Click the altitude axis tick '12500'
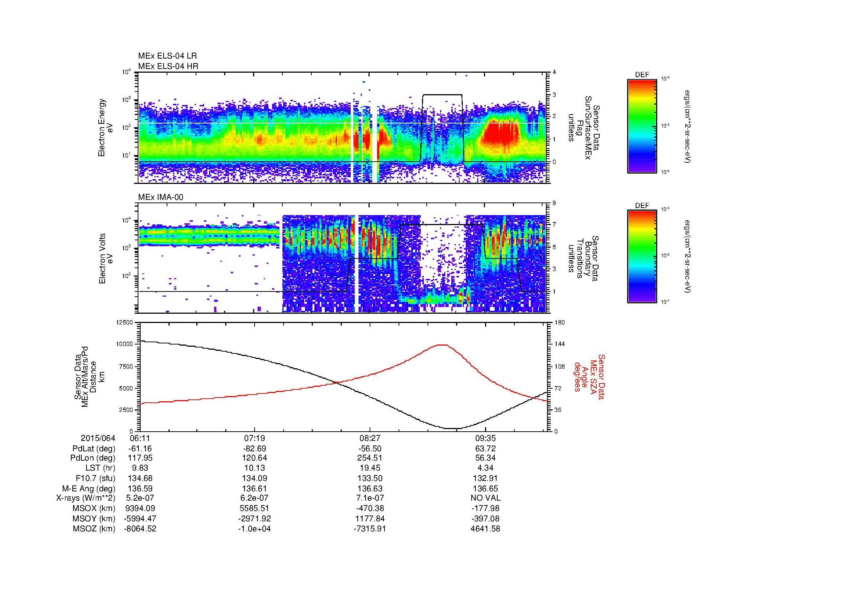Image resolution: width=868 pixels, height=613 pixels. click(x=125, y=322)
